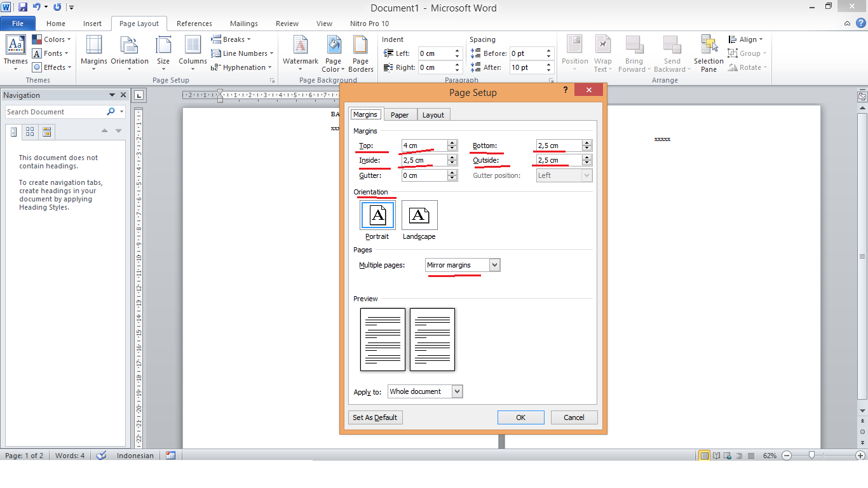Click the Page Color icon
Image resolution: width=868 pixels, height=488 pixels.
(x=333, y=53)
